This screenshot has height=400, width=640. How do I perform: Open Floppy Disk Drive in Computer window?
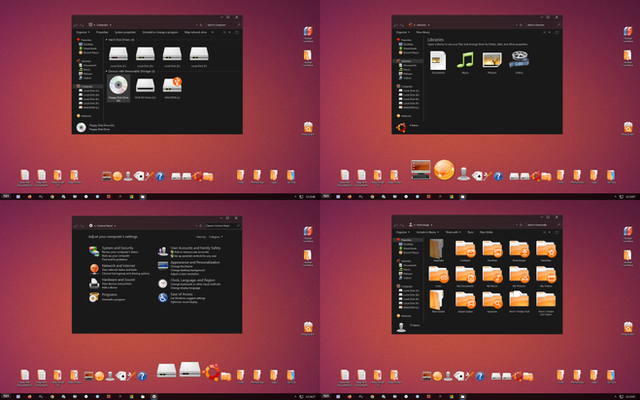click(x=119, y=87)
